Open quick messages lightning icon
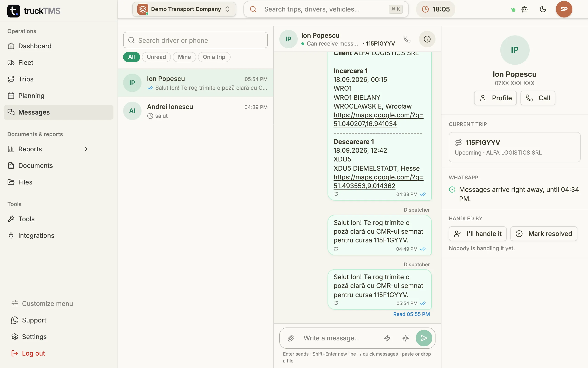This screenshot has width=588, height=368. pyautogui.click(x=387, y=338)
